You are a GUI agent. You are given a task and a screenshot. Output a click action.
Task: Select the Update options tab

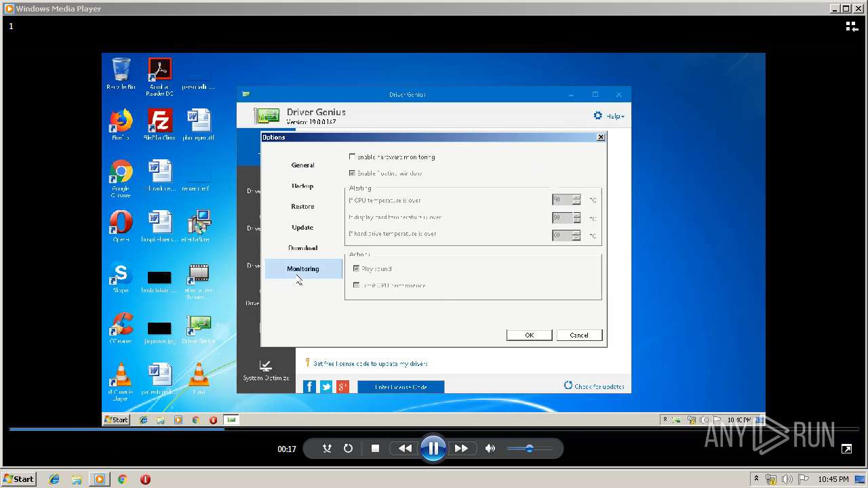point(302,228)
